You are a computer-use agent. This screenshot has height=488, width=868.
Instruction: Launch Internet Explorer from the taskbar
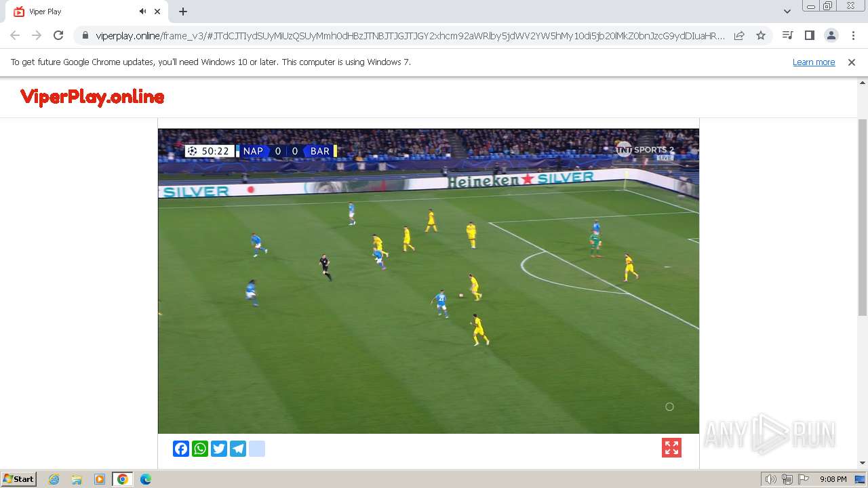click(54, 479)
